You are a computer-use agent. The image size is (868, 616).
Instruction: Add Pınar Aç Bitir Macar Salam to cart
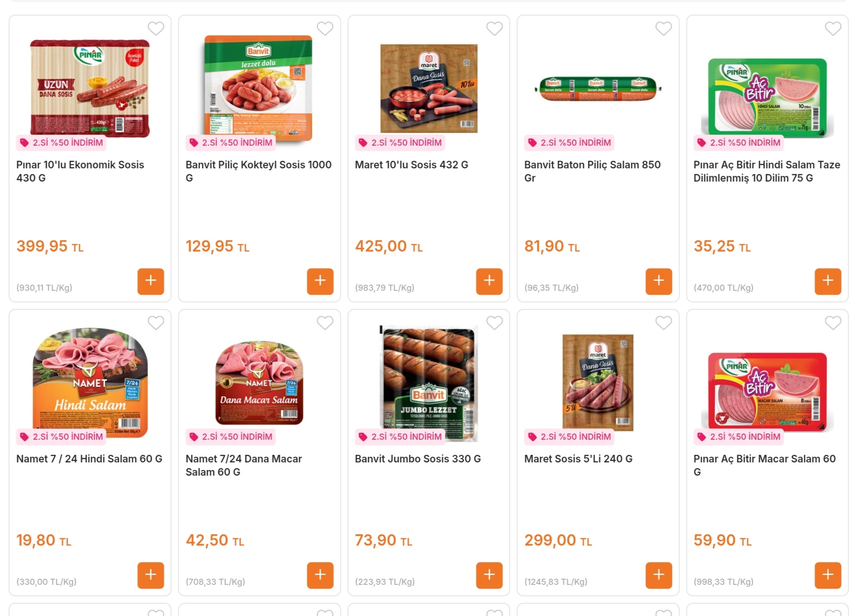coord(828,575)
